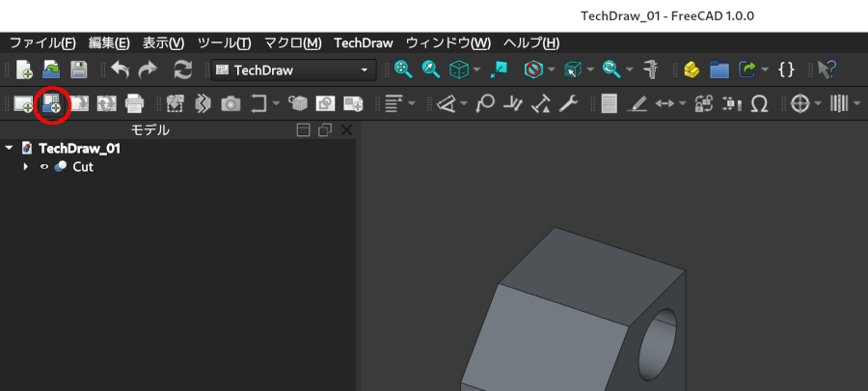The image size is (868, 391).
Task: Open the dimension tools dropdown arrow
Action: point(463,103)
